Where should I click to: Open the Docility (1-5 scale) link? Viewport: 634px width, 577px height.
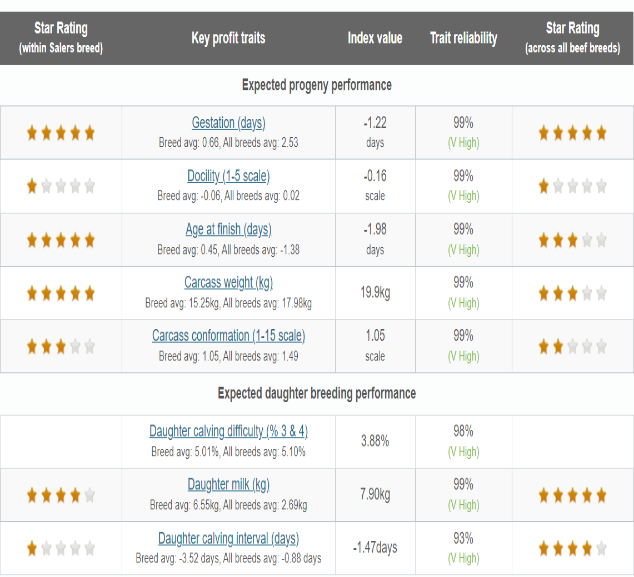tap(228, 176)
